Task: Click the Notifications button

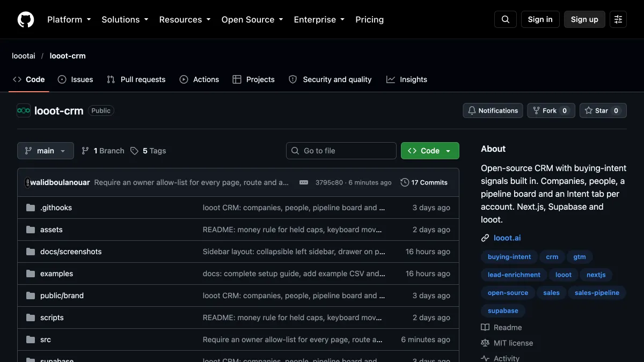Action: [493, 110]
